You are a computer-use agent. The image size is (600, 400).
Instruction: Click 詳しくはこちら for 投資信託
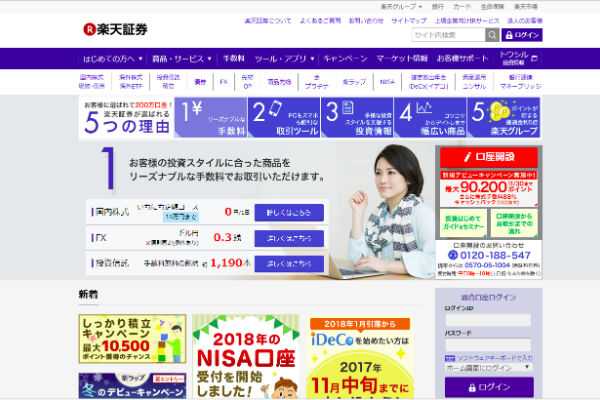(289, 264)
